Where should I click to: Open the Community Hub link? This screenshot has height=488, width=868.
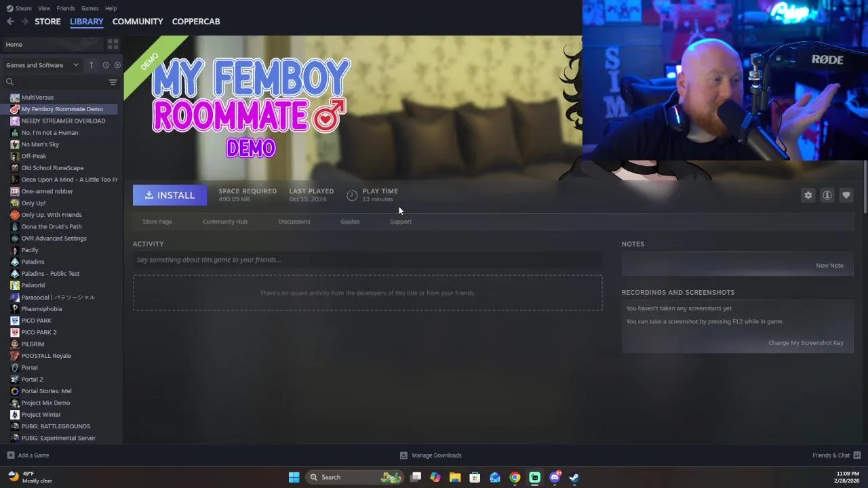tap(225, 222)
